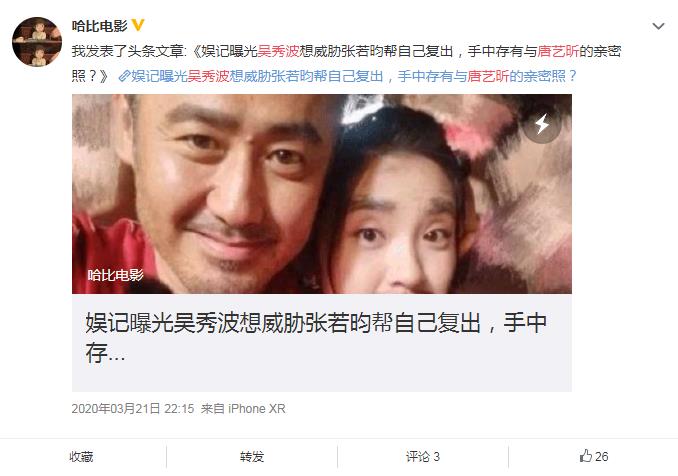Choose 转发 to repost
The height and width of the screenshot is (476, 678).
point(252,457)
